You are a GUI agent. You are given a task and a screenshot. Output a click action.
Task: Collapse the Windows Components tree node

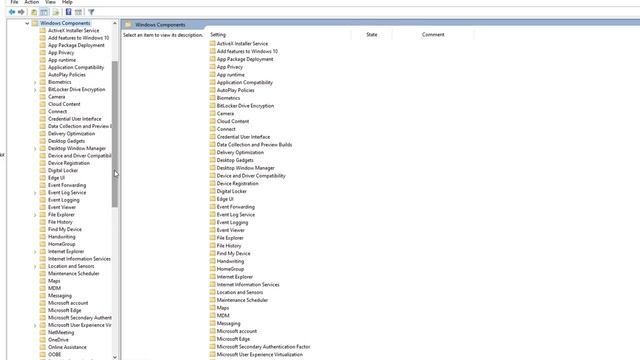[27, 23]
